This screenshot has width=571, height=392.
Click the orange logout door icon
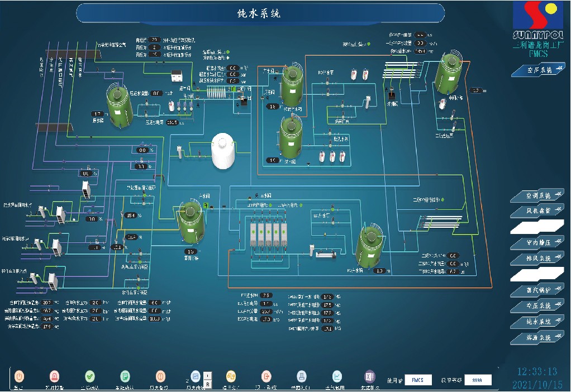point(267,376)
